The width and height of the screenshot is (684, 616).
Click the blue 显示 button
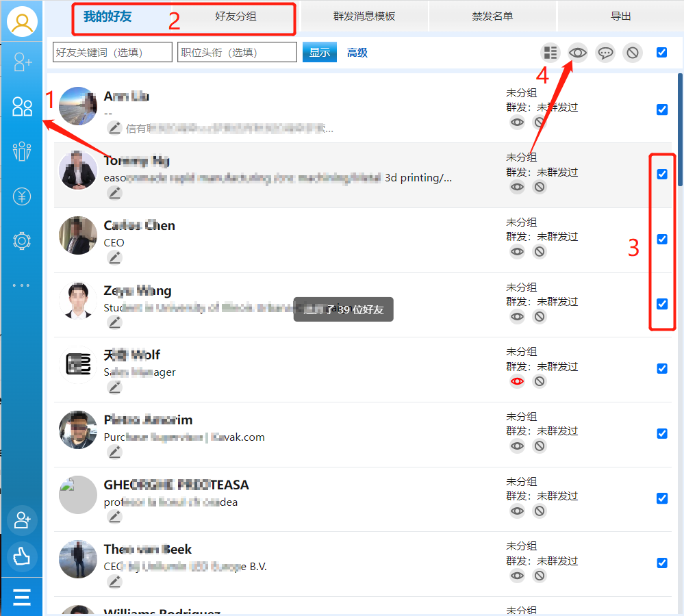[x=319, y=53]
